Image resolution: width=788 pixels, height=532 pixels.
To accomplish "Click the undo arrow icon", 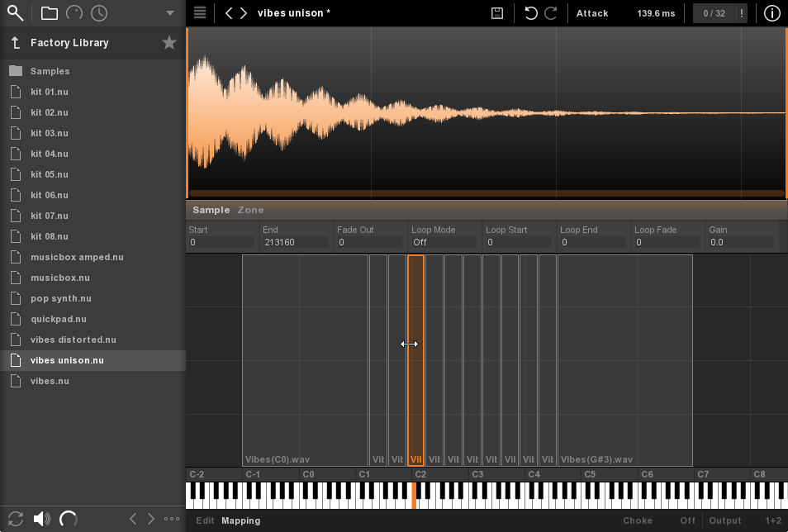I will (531, 13).
